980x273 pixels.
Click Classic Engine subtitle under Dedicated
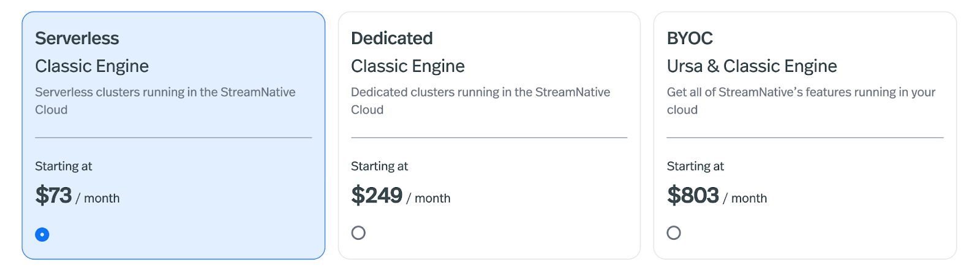tap(408, 66)
